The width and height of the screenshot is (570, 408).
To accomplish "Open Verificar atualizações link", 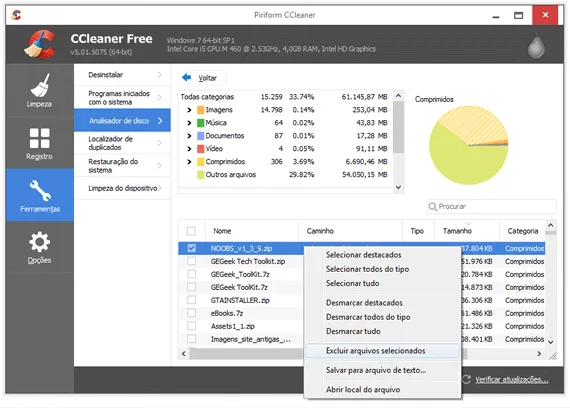I will [512, 379].
